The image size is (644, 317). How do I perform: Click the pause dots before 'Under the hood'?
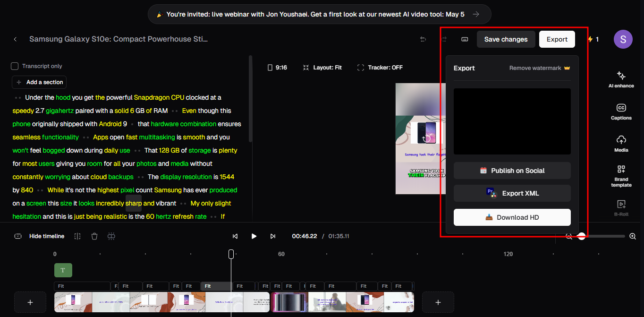point(18,97)
